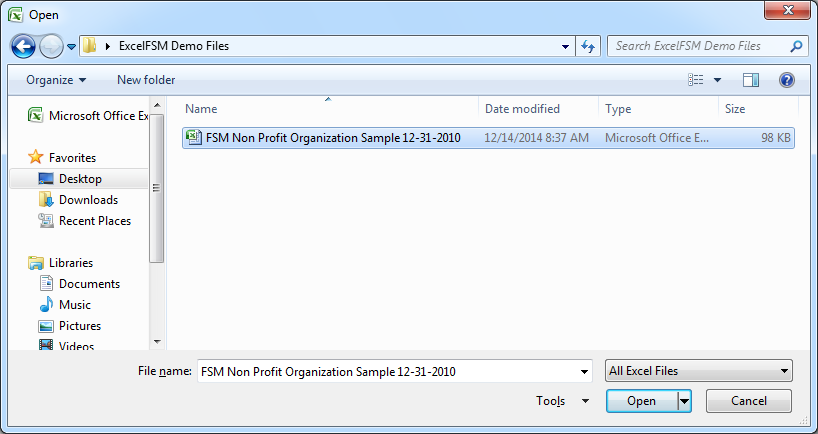
Task: Click the Cancel button
Action: coord(748,401)
